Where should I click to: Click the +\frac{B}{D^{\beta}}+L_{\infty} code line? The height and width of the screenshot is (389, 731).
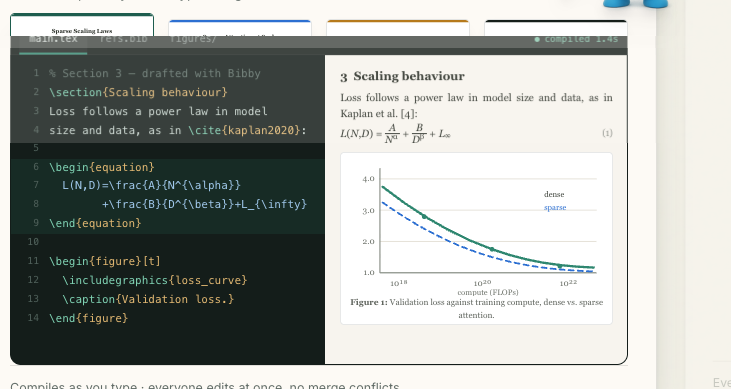point(204,204)
